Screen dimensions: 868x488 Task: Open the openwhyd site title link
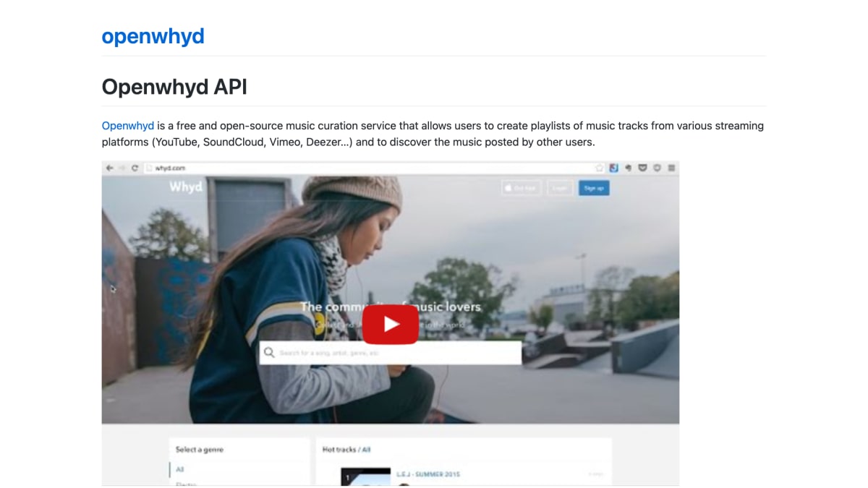click(153, 36)
